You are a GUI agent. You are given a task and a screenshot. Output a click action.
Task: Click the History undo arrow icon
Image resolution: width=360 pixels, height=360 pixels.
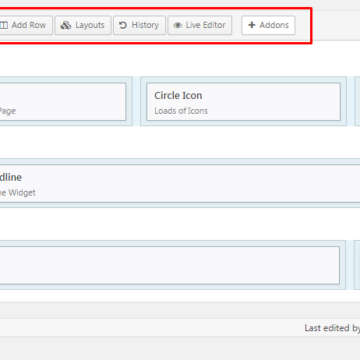pyautogui.click(x=123, y=25)
